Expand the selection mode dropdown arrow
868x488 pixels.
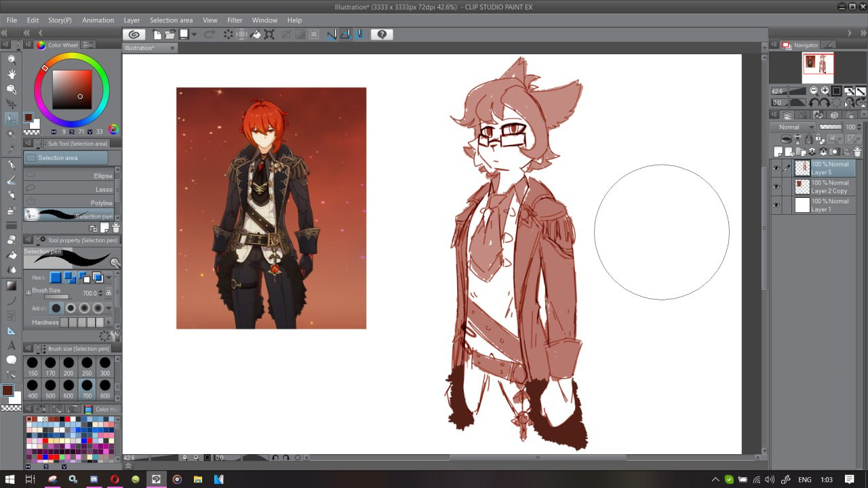click(108, 277)
